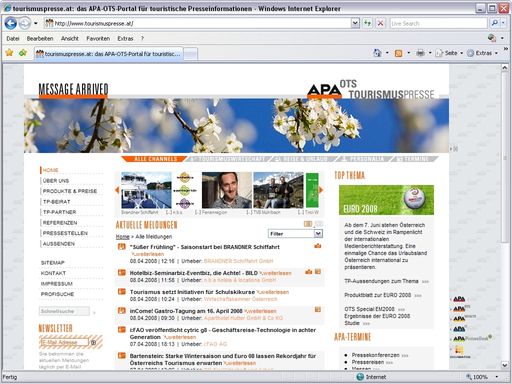Select the tourismuspresse.at browser tab
The width and height of the screenshot is (512, 384).
[x=109, y=54]
